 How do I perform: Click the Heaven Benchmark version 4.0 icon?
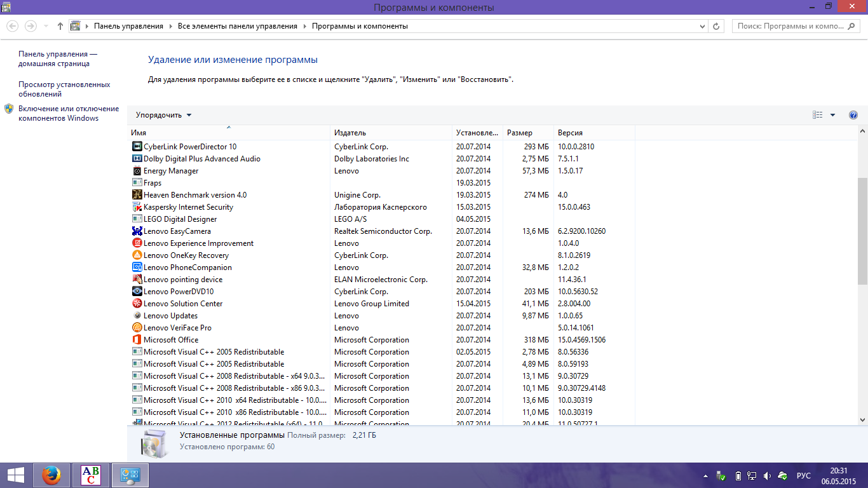tap(137, 195)
